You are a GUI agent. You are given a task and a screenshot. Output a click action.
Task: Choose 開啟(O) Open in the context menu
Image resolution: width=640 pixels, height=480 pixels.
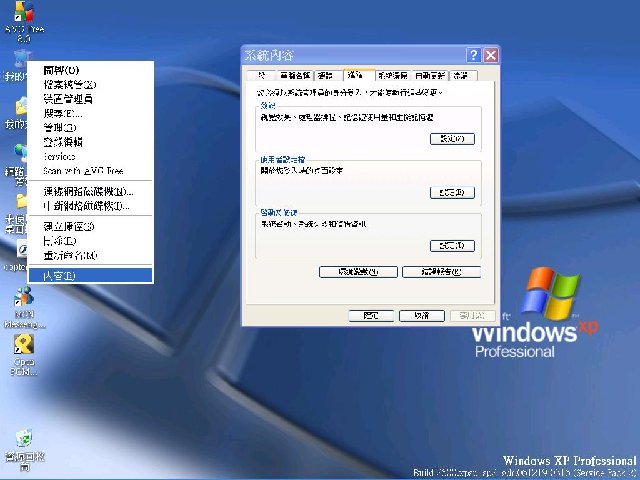(x=90, y=70)
